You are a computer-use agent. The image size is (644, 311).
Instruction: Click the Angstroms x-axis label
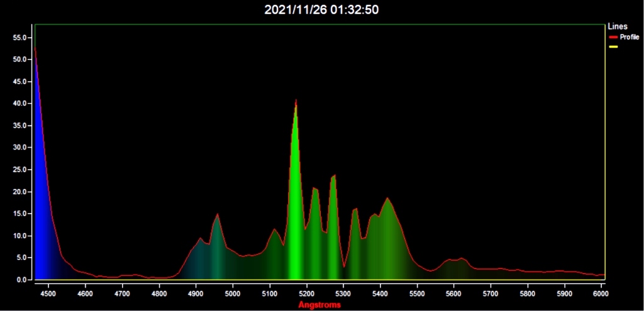(x=319, y=305)
